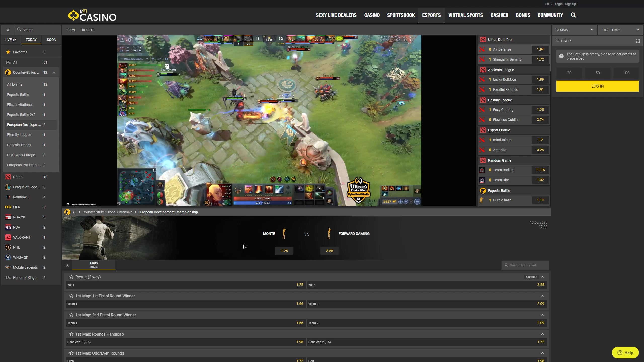Click the Counter-Strike game icon in sidebar
Viewport: 644px width, 362px height.
(x=8, y=72)
